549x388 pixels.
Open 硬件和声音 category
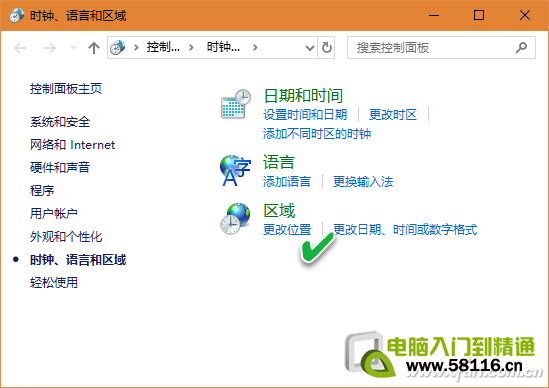60,167
